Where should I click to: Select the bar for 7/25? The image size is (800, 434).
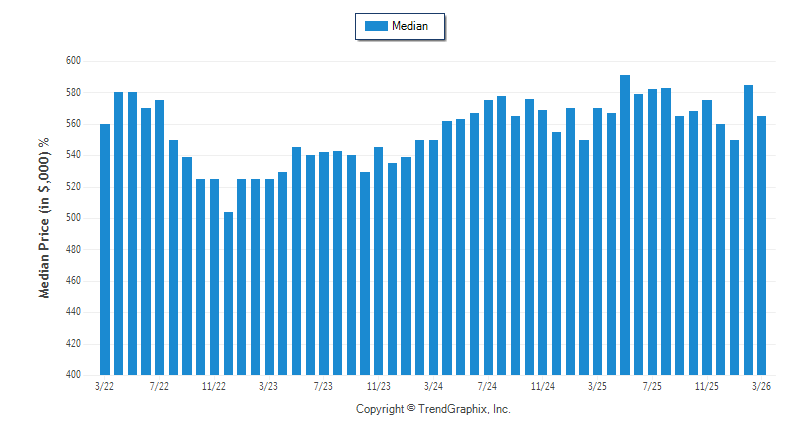(x=652, y=232)
